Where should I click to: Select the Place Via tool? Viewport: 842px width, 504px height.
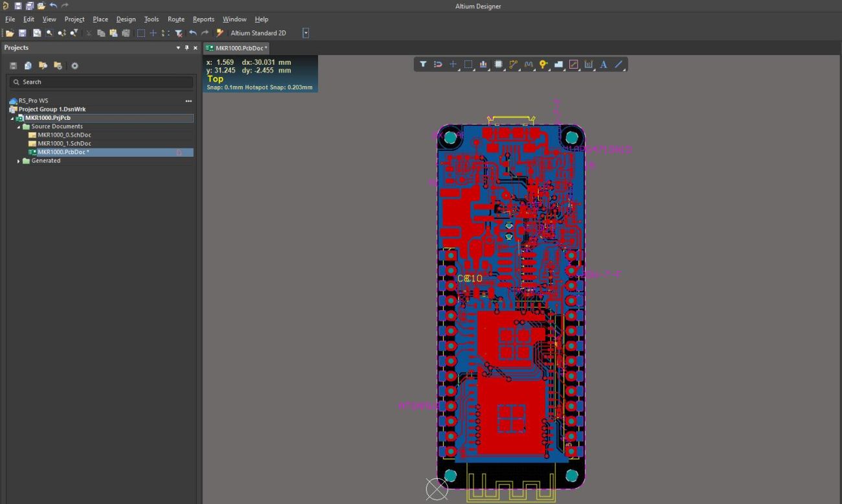[x=544, y=64]
